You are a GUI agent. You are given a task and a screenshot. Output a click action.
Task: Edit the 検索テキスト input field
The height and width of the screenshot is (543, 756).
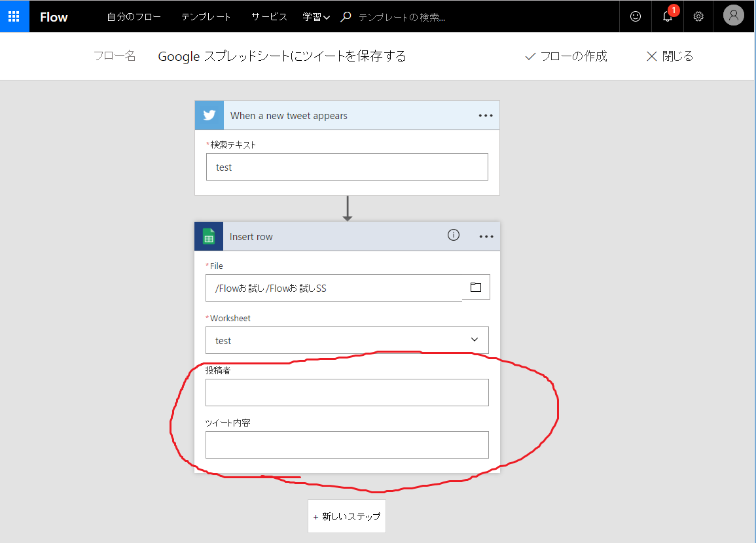pos(347,167)
